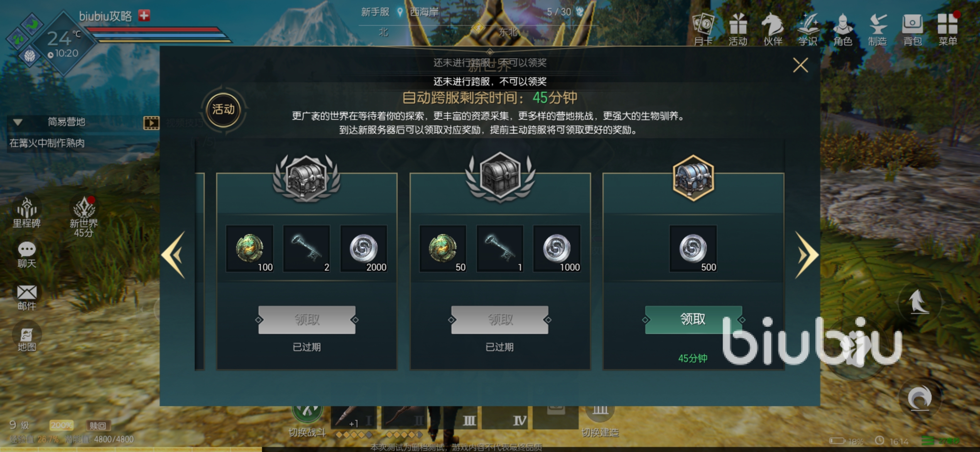
Task: Open the 活动 gift box icon
Action: click(x=738, y=29)
